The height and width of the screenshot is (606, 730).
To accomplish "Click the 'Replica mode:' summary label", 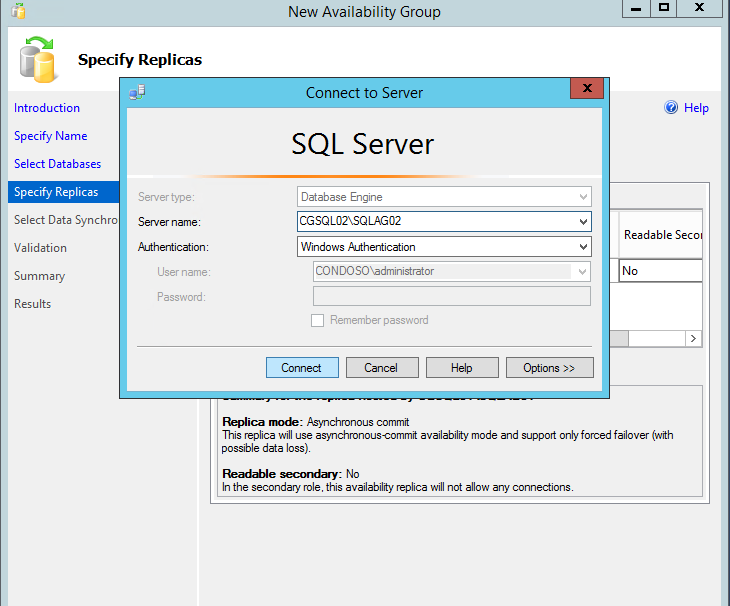I will pyautogui.click(x=263, y=422).
